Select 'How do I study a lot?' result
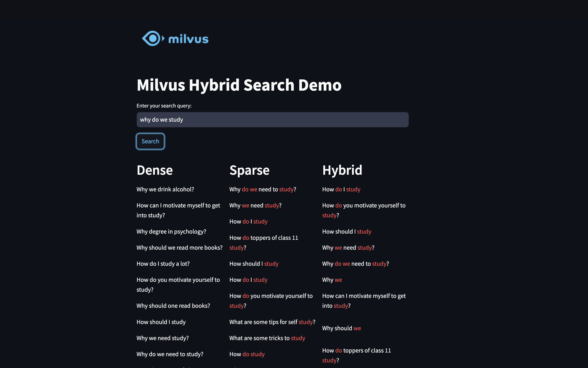The width and height of the screenshot is (588, 368). click(163, 264)
